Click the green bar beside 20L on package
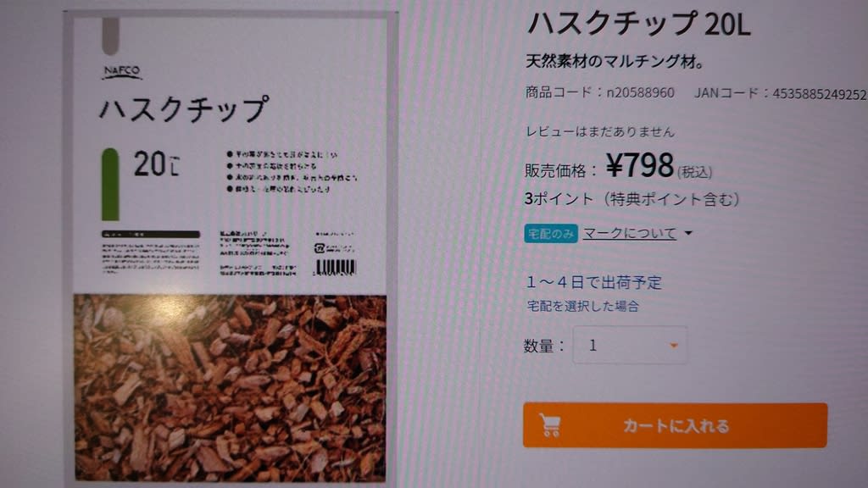Viewport: 868px width, 488px height. point(110,184)
